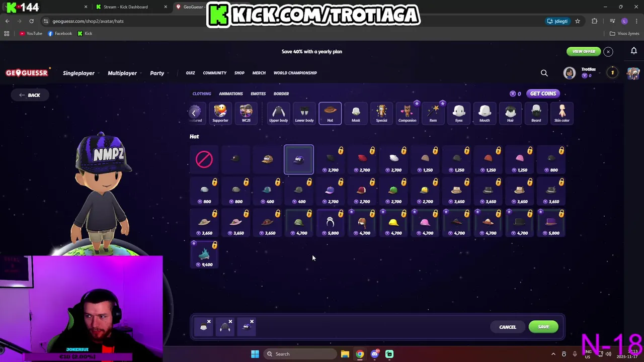Image resolution: width=644 pixels, height=362 pixels.
Task: Select the Hat category icon
Action: click(x=330, y=113)
